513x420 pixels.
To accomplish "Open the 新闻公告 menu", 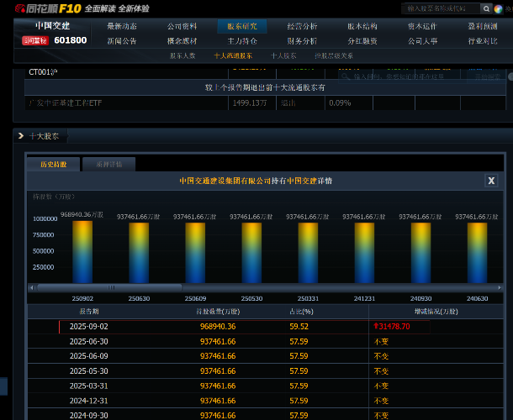I will tap(122, 41).
